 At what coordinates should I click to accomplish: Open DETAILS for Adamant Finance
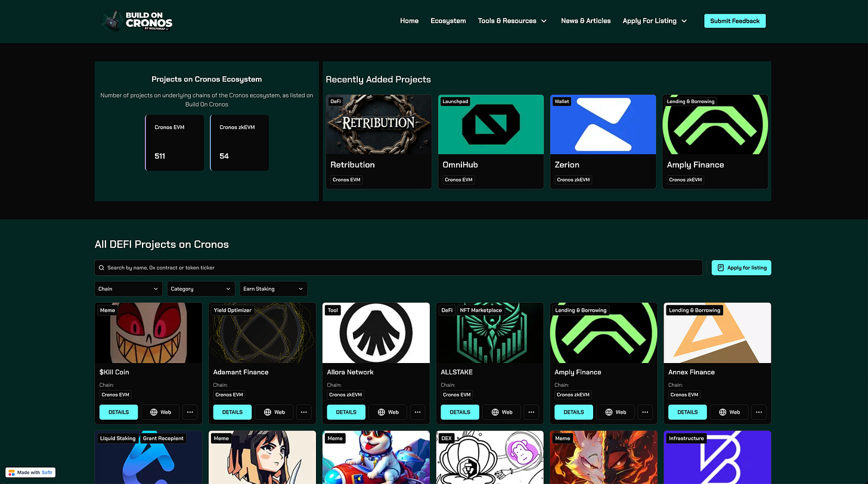[x=232, y=412]
